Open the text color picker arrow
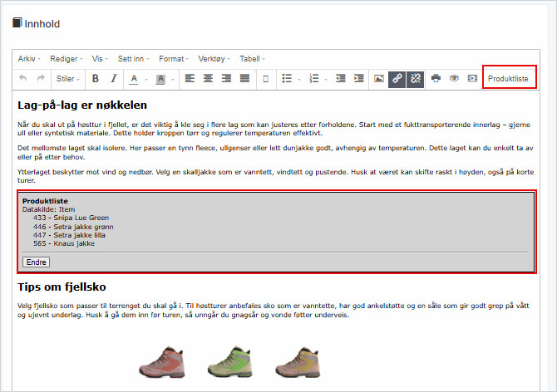This screenshot has height=392, width=557. click(146, 79)
